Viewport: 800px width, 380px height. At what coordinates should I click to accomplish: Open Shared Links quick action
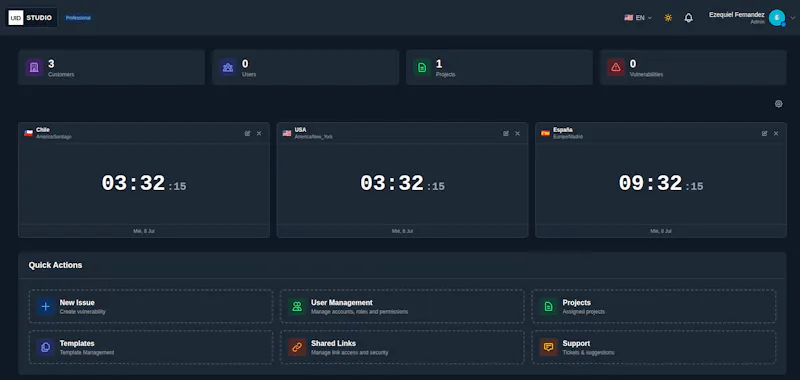click(402, 347)
